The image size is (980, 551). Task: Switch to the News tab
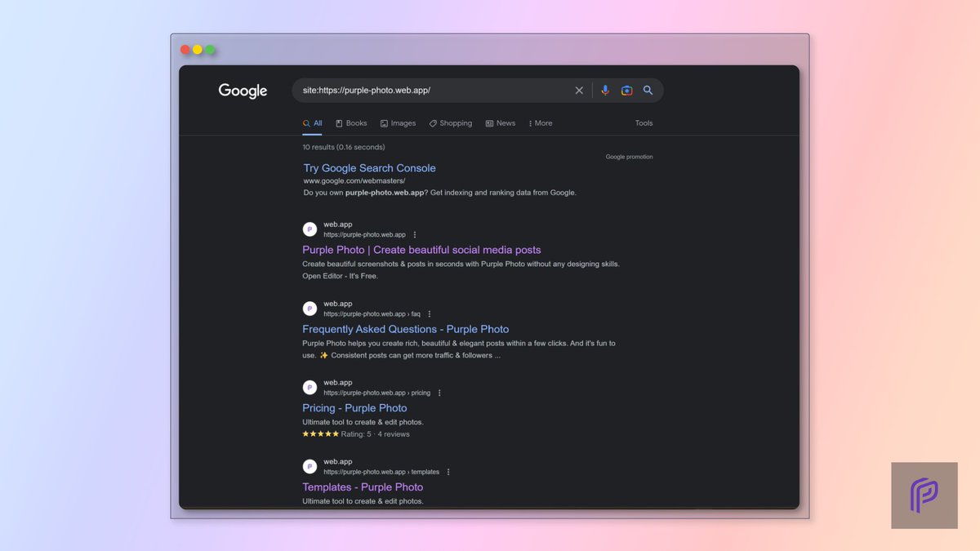(501, 123)
